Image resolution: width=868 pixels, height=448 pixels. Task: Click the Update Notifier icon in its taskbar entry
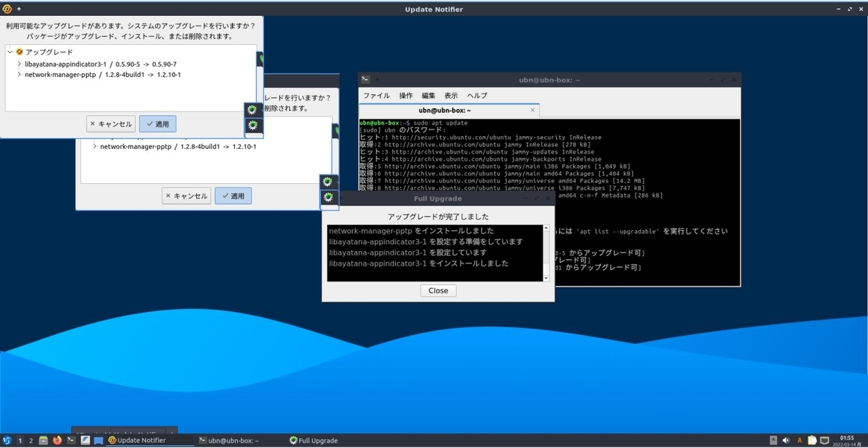tap(111, 439)
